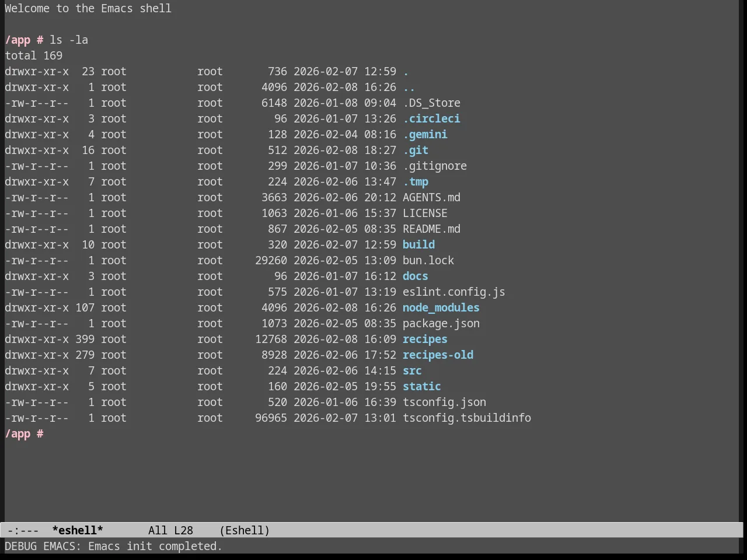
Task: Click time 16:39 in the tsconfig.json row
Action: click(380, 402)
